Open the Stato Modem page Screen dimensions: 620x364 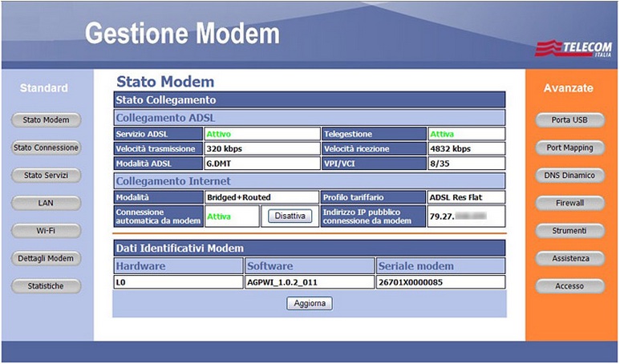[x=46, y=120]
